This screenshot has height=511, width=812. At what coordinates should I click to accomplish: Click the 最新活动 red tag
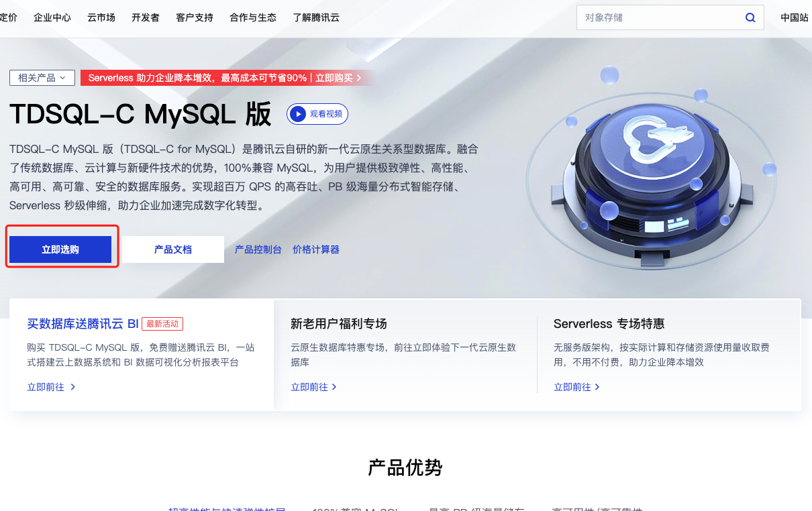(x=162, y=324)
